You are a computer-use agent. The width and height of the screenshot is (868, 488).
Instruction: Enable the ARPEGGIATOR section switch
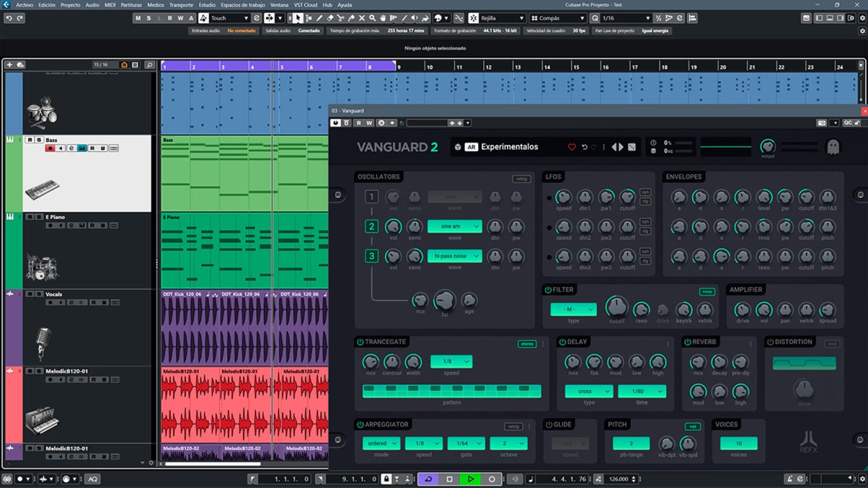pyautogui.click(x=360, y=425)
